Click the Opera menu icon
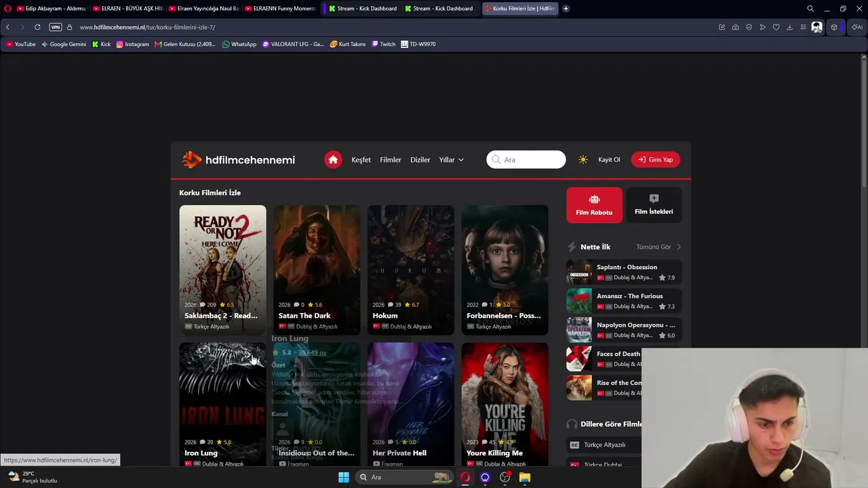The height and width of the screenshot is (488, 868). point(8,9)
